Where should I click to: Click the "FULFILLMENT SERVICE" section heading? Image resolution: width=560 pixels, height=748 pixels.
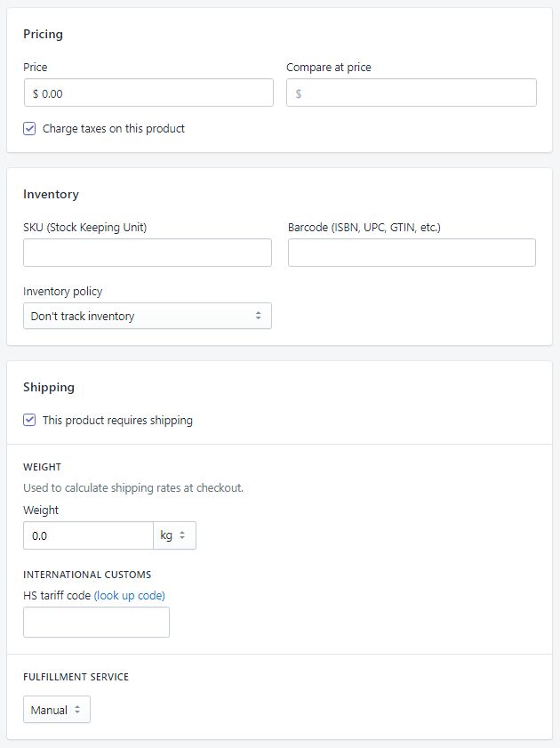pyautogui.click(x=76, y=677)
